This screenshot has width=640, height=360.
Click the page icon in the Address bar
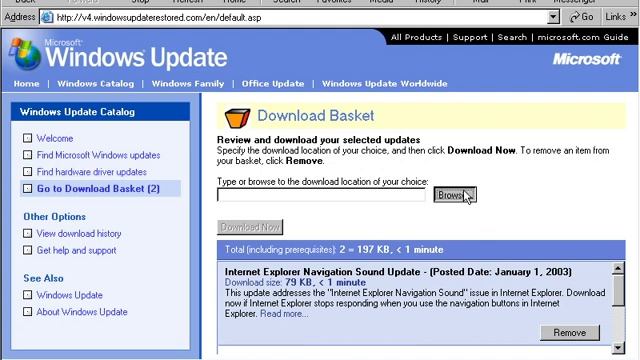coord(47,18)
